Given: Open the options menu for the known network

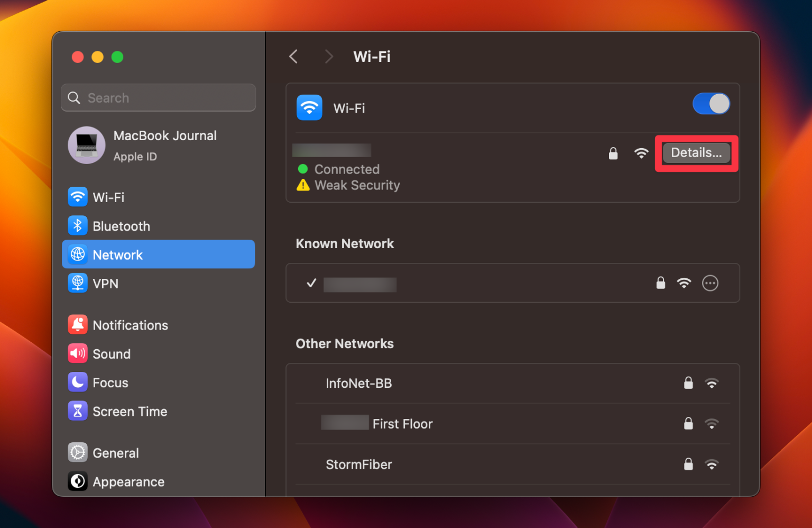Looking at the screenshot, I should (x=710, y=283).
